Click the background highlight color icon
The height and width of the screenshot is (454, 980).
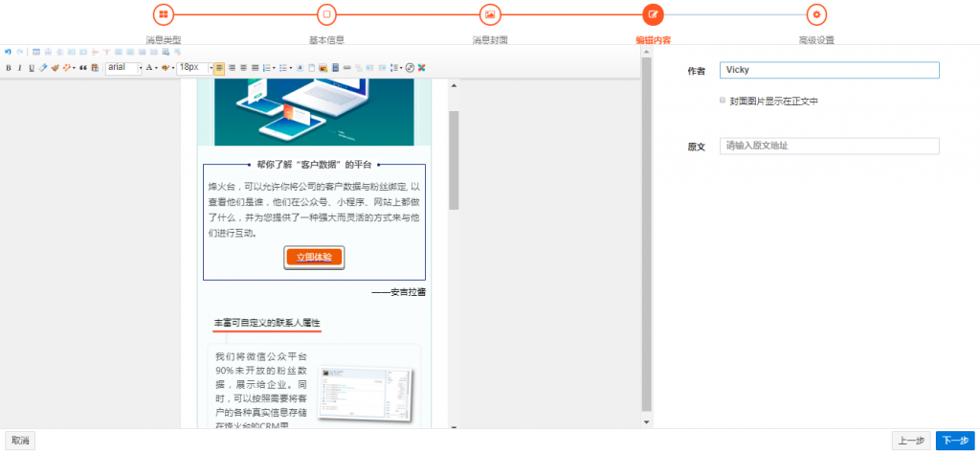[165, 68]
